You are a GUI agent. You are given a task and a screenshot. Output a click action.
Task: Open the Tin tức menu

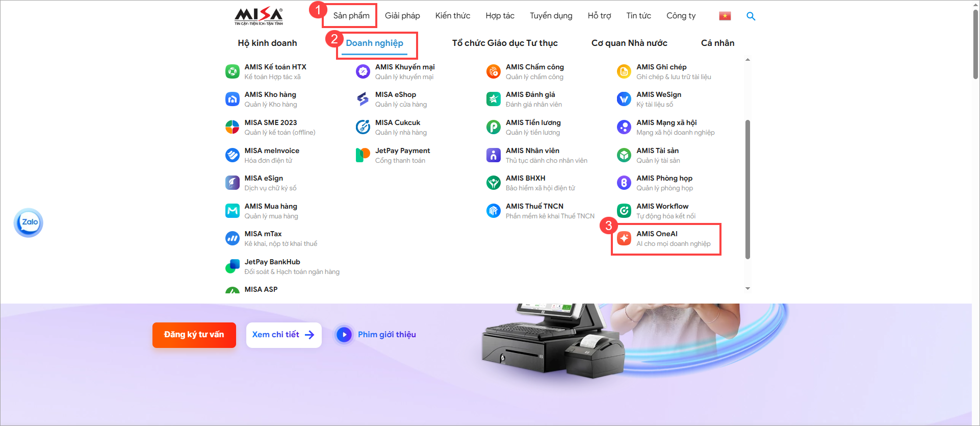coord(638,16)
